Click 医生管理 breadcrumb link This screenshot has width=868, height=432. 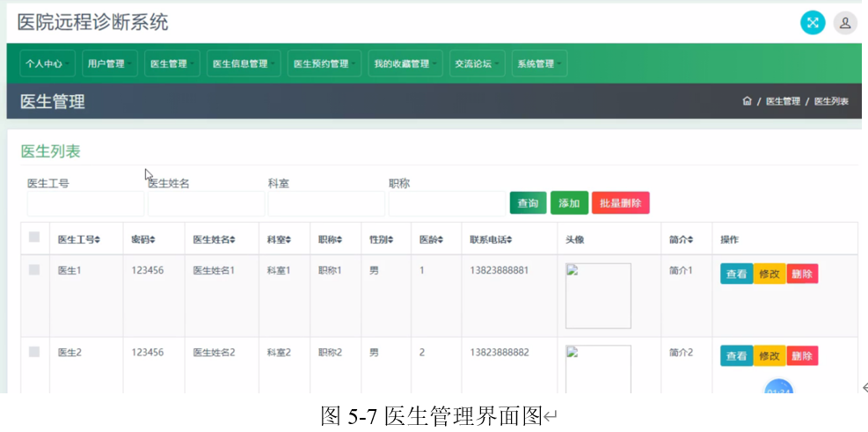[x=783, y=101]
